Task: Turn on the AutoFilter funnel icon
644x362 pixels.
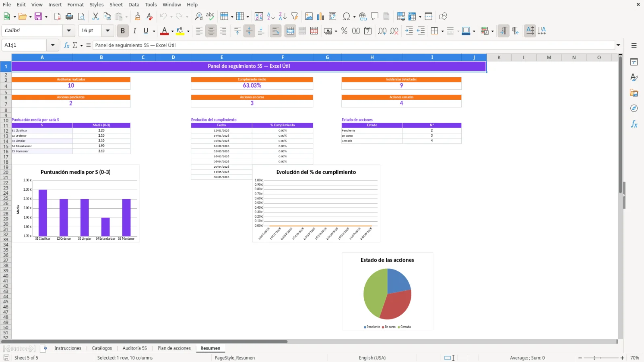Action: click(295, 16)
